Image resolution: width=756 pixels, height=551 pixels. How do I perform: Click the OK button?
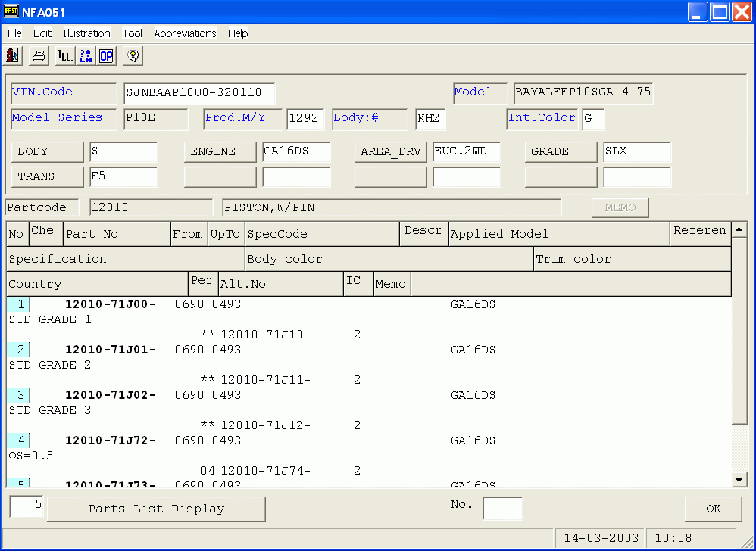(713, 509)
